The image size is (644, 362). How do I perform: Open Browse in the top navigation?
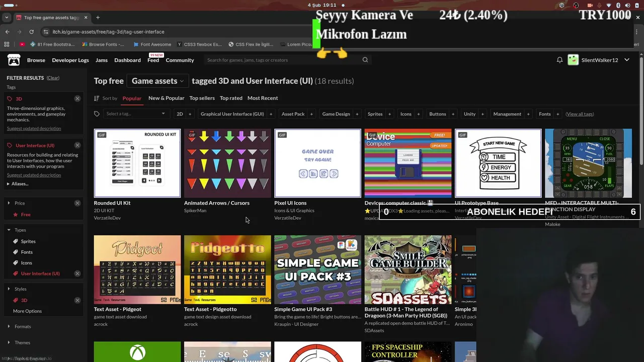[x=36, y=60]
